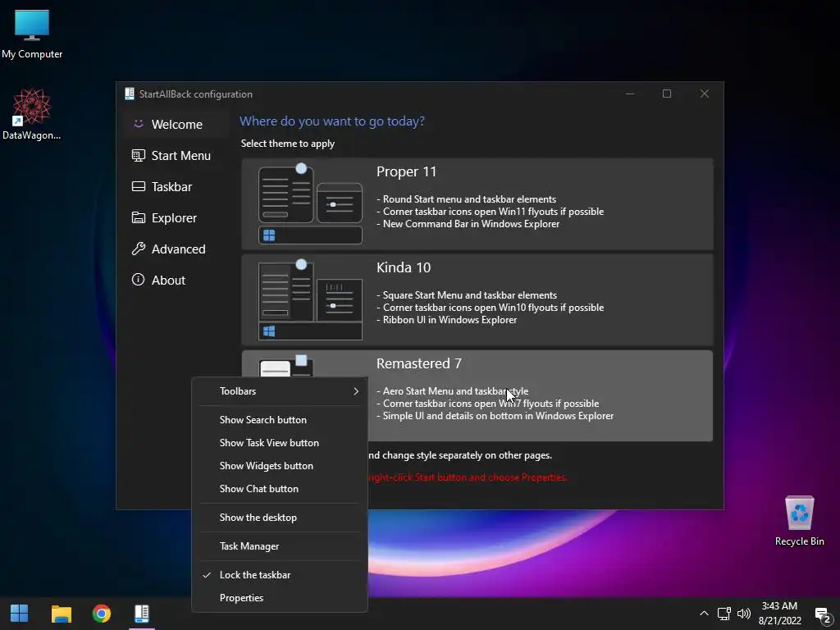Click the Welcome smiley icon
Screen dimensions: 840x630
[x=138, y=124]
